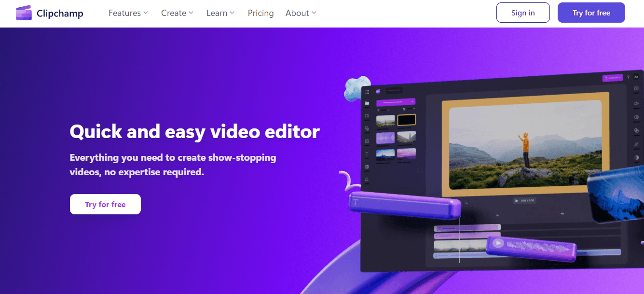Click the "Everything you need to create show-stopping" subtitle text
This screenshot has height=294, width=644.
point(173,157)
